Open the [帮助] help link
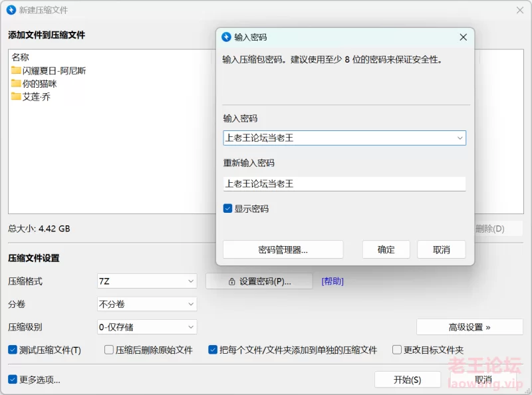The height and width of the screenshot is (395, 532). 332,281
